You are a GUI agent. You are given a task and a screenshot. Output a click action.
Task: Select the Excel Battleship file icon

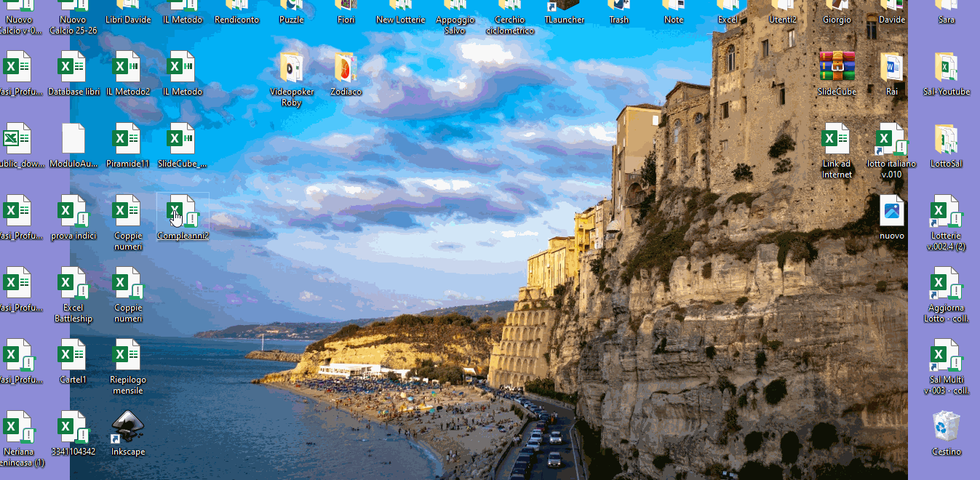tap(73, 283)
